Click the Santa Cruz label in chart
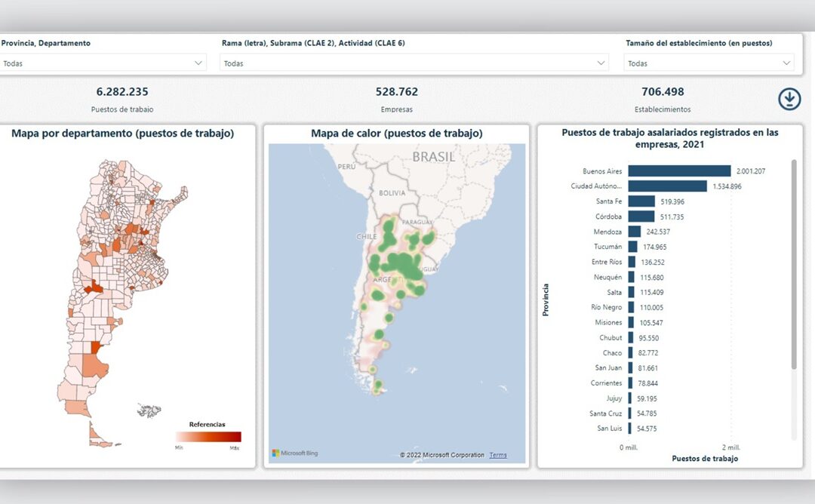 605,413
